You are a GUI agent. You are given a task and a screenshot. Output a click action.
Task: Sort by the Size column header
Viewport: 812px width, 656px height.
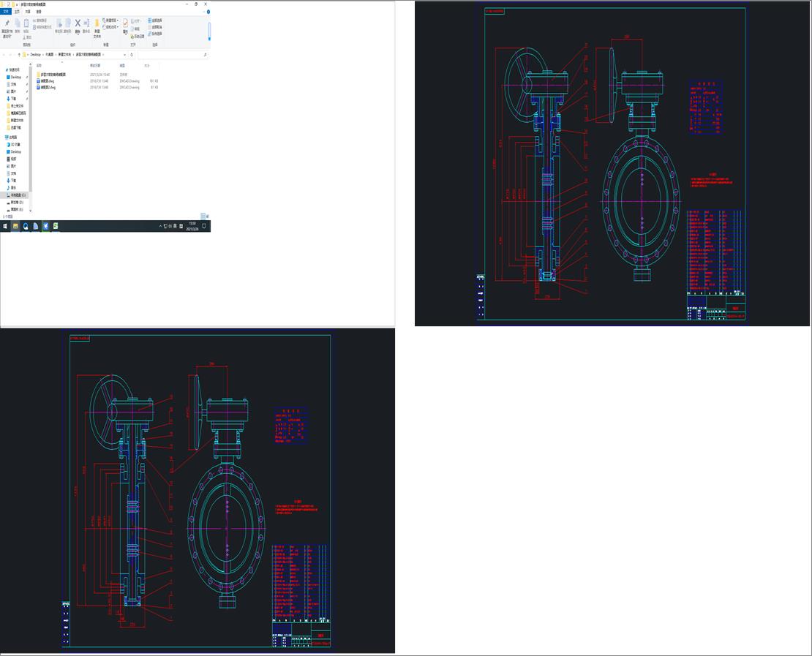[x=146, y=66]
